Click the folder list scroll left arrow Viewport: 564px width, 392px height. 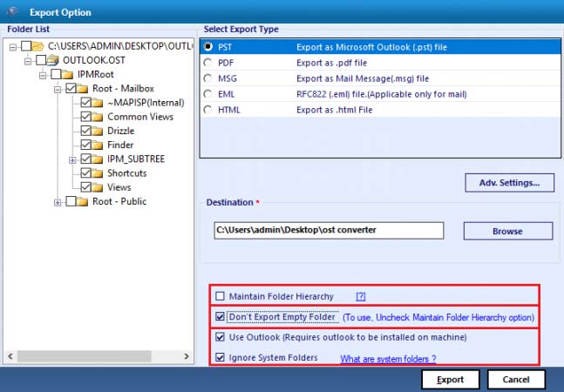tap(10, 356)
